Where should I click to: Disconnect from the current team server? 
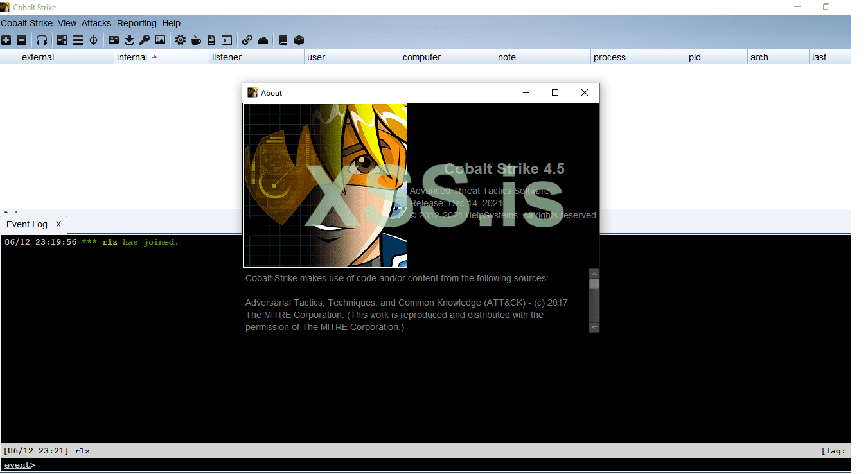pos(21,40)
